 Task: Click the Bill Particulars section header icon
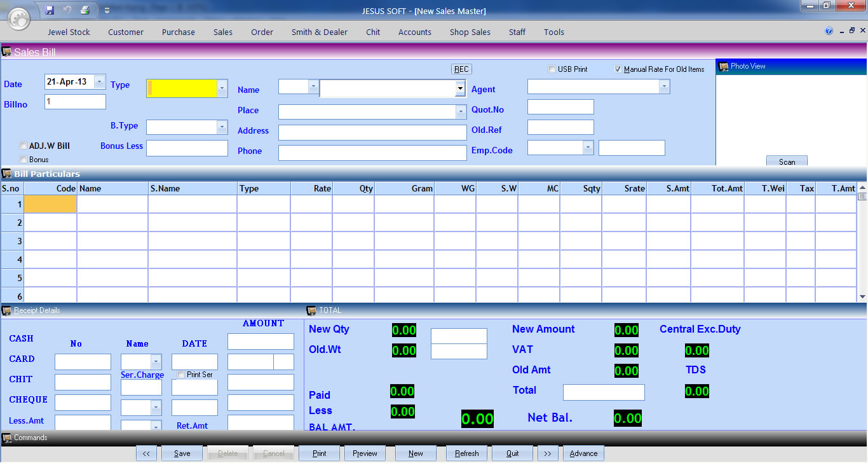click(7, 174)
